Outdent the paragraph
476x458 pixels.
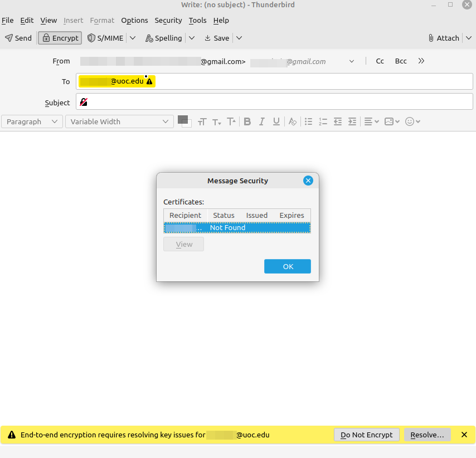coord(338,121)
